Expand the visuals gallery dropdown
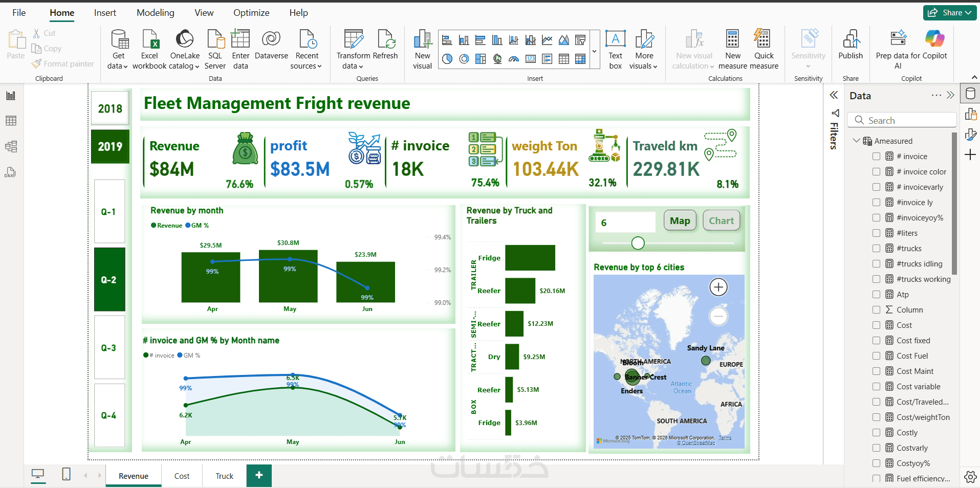The height and width of the screenshot is (488, 980). click(x=595, y=51)
